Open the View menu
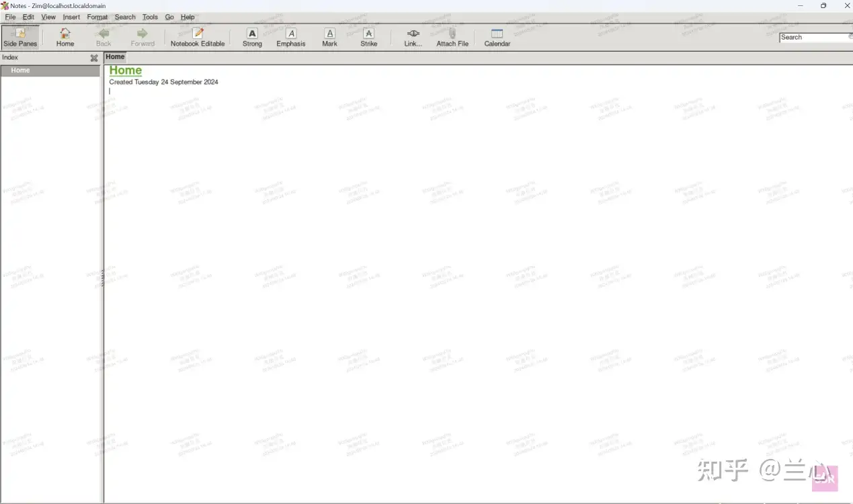The width and height of the screenshot is (853, 504). tap(48, 17)
